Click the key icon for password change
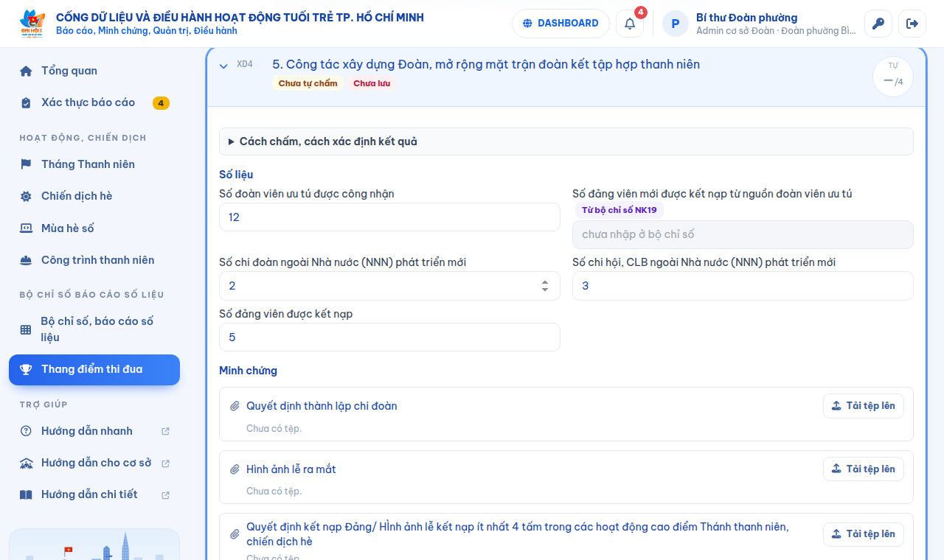944x560 pixels. (878, 24)
